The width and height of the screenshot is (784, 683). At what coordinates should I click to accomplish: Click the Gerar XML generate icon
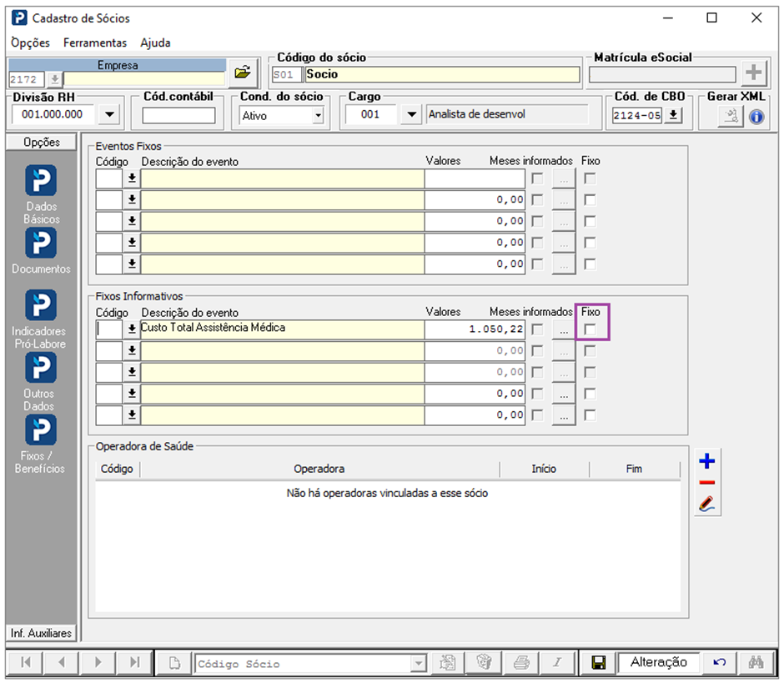click(x=731, y=117)
